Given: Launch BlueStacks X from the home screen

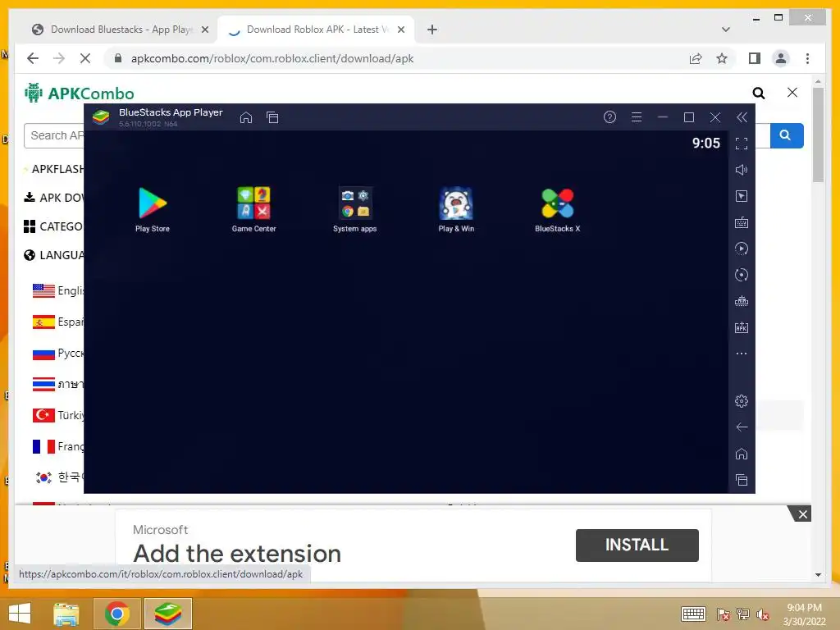Looking at the screenshot, I should tap(557, 209).
